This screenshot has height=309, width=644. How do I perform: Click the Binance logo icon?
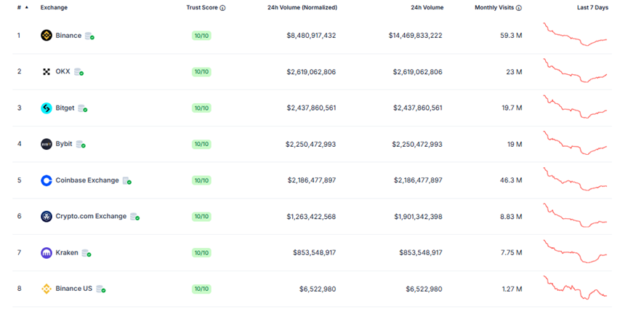point(47,36)
